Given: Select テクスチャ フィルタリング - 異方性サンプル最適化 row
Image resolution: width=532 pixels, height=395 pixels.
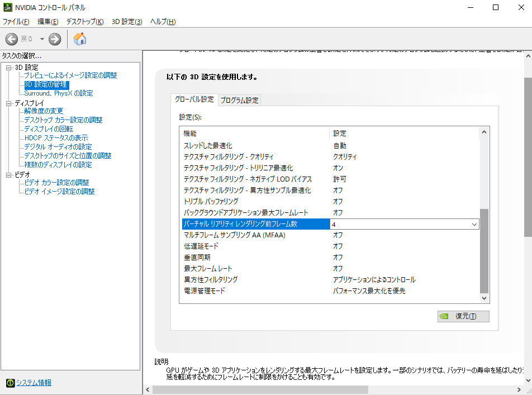Looking at the screenshot, I should (331, 191).
